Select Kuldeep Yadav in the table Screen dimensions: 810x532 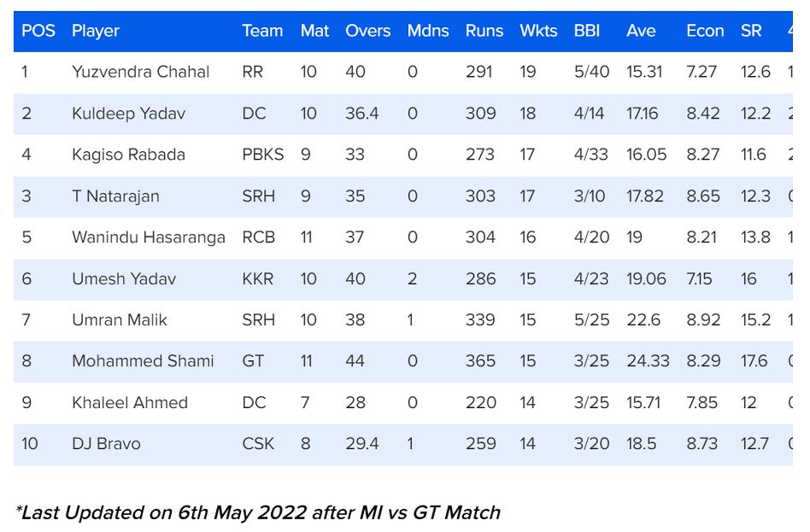[128, 114]
